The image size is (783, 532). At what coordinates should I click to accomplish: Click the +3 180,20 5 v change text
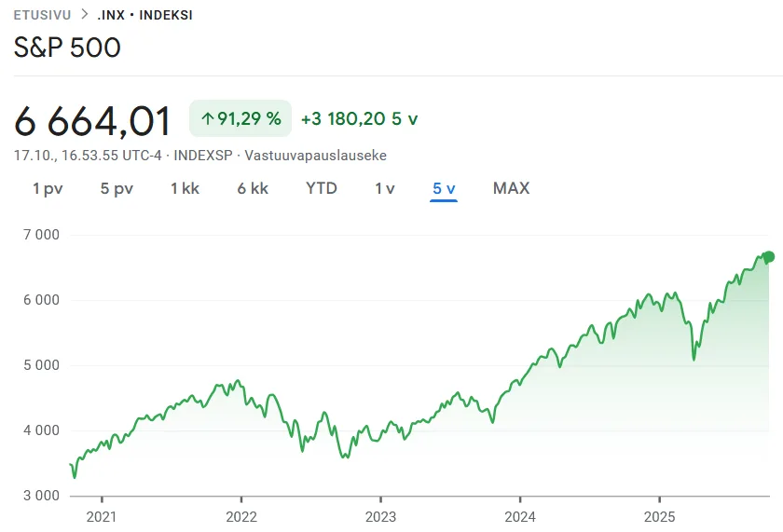[359, 118]
